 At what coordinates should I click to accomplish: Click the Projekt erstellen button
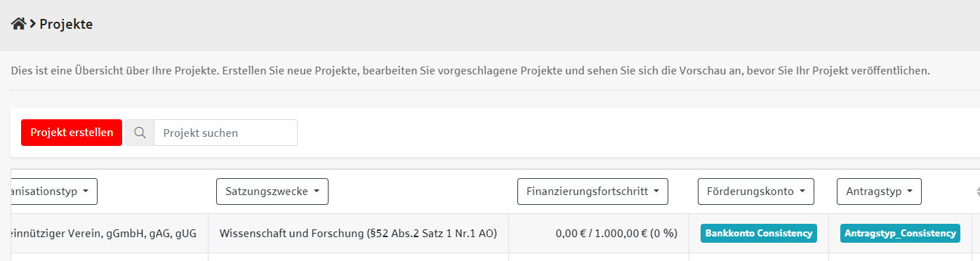tap(72, 133)
